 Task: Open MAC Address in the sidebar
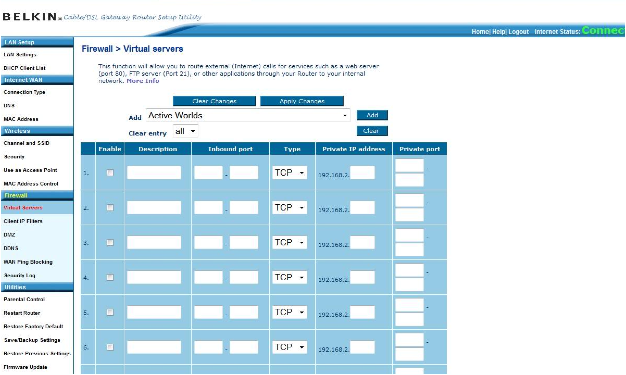tap(21, 119)
